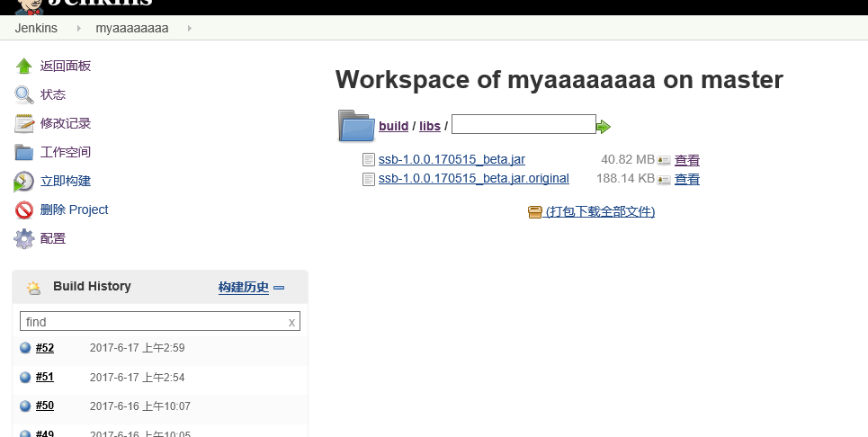The image size is (868, 437).
Task: Focus the build history find box
Action: point(153,321)
